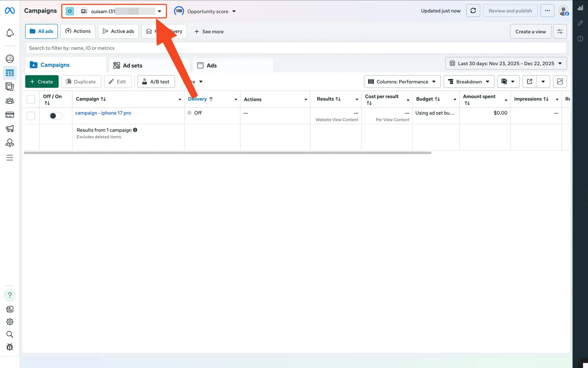Open the campaign - iphone 17 pro link
588x368 pixels.
[103, 113]
